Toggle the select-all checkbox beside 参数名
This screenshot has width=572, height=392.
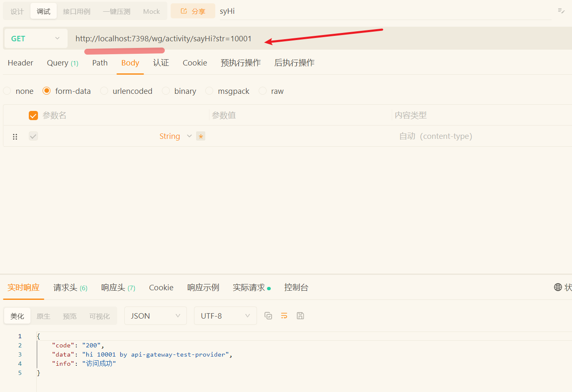33,116
